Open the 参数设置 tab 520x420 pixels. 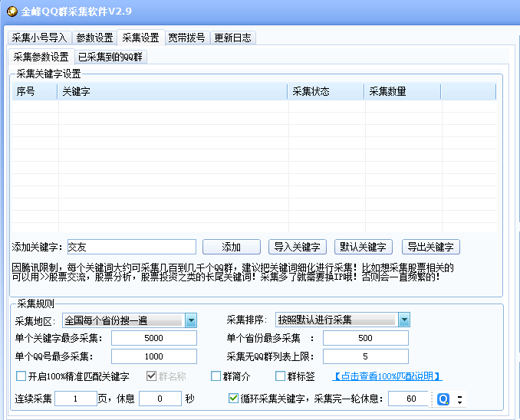point(94,38)
